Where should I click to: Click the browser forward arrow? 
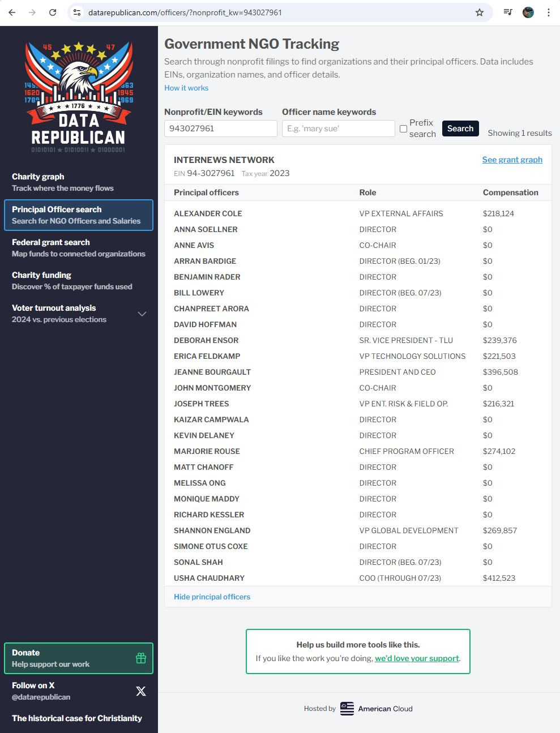(32, 12)
